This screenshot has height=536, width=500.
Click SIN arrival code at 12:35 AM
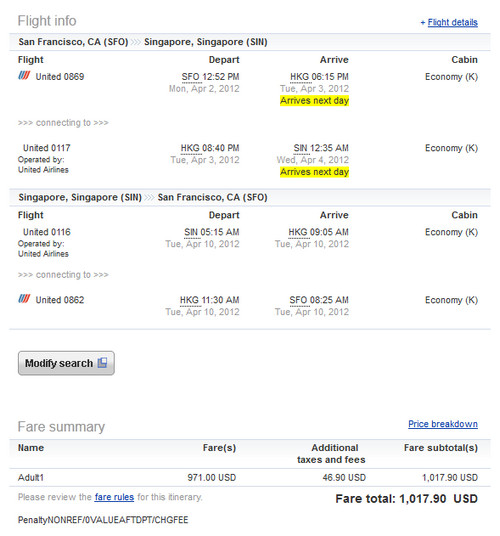300,148
